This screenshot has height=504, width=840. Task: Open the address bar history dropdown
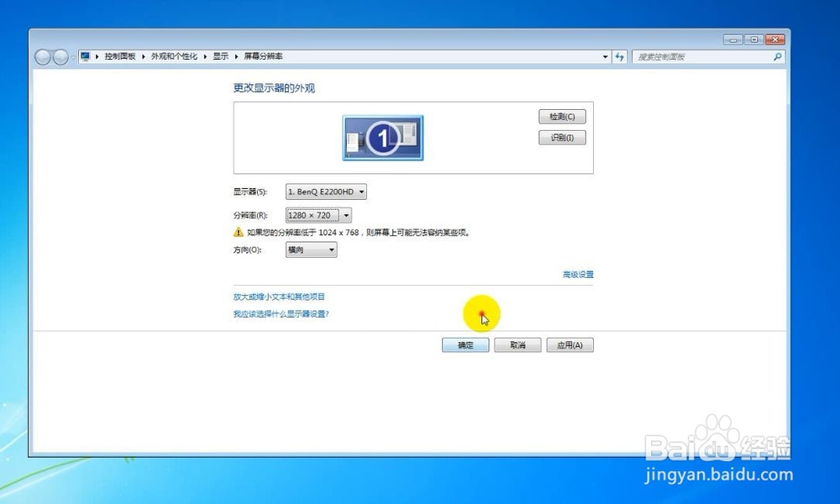tap(605, 56)
